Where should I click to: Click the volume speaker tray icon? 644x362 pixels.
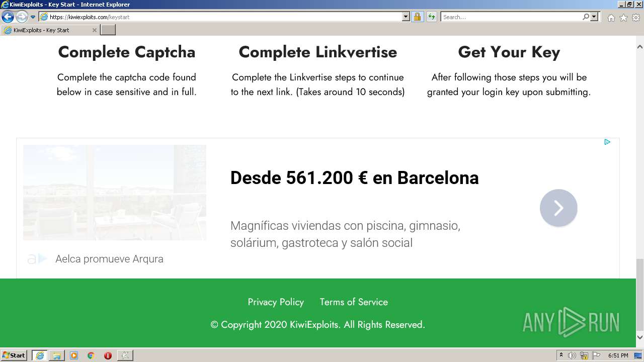point(572,355)
